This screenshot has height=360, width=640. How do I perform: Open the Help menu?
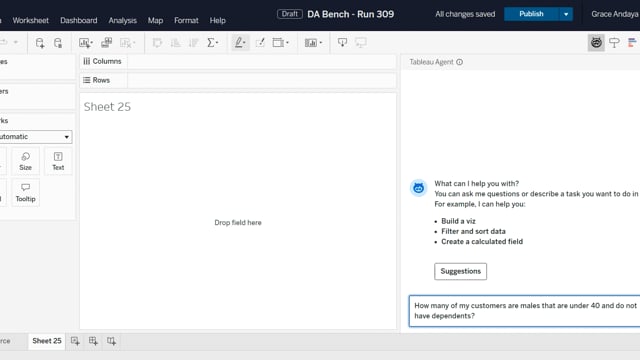coord(218,20)
